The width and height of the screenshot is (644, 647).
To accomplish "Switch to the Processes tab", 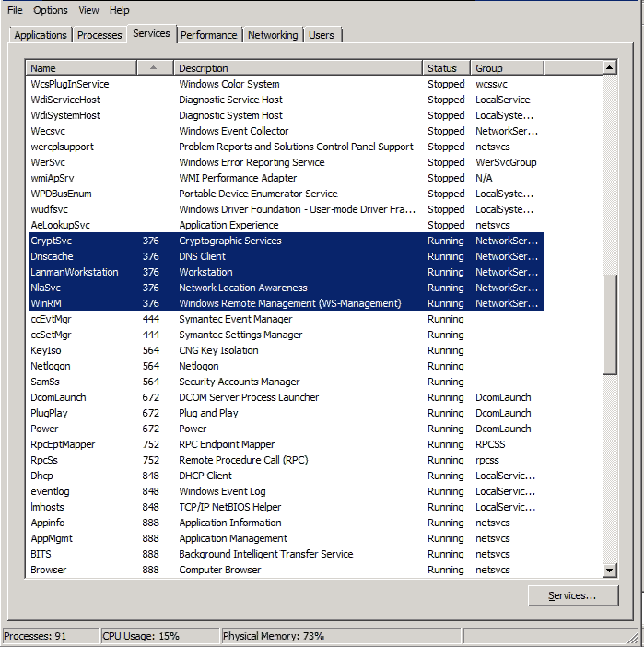I will pyautogui.click(x=100, y=35).
